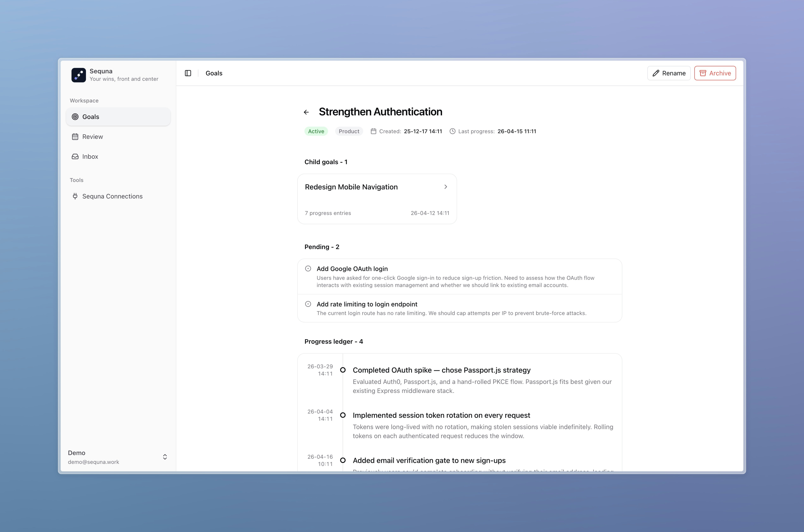The height and width of the screenshot is (532, 804).
Task: Open the Review workspace item
Action: coord(92,137)
